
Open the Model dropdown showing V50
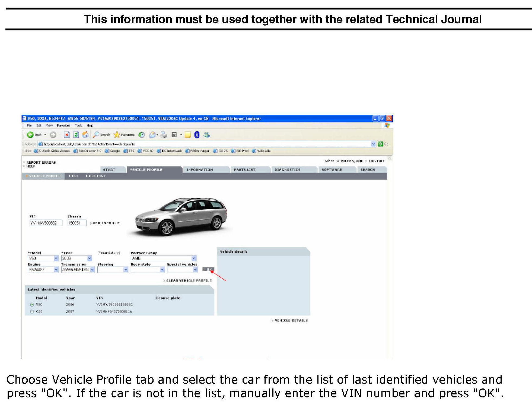56,258
